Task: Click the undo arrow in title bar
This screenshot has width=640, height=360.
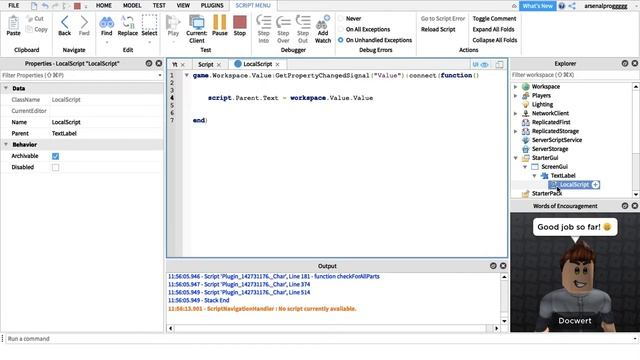Action: 45,6
